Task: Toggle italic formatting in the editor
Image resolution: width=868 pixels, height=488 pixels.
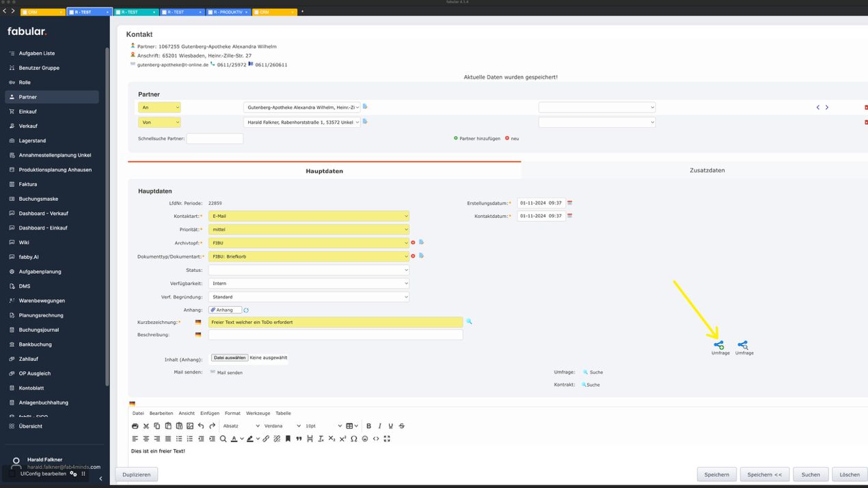Action: [x=380, y=426]
